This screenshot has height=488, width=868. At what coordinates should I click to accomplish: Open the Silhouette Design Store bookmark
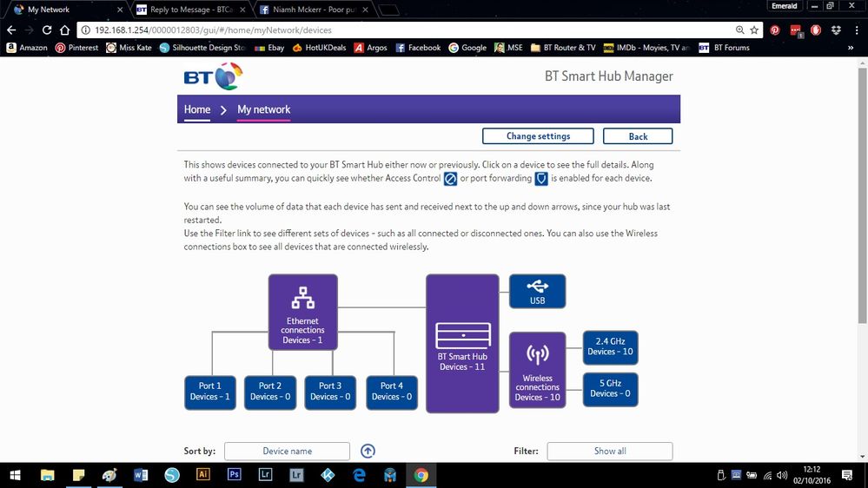(202, 48)
